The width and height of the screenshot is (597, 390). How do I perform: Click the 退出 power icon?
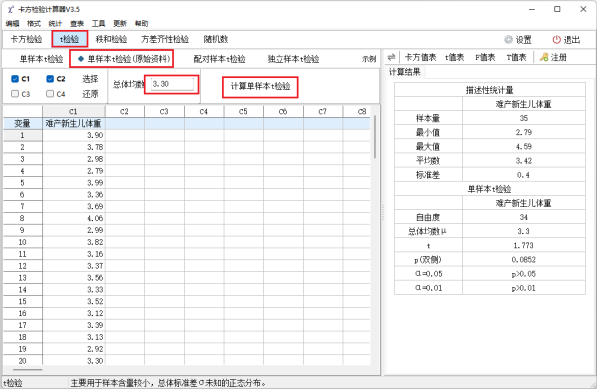[557, 40]
